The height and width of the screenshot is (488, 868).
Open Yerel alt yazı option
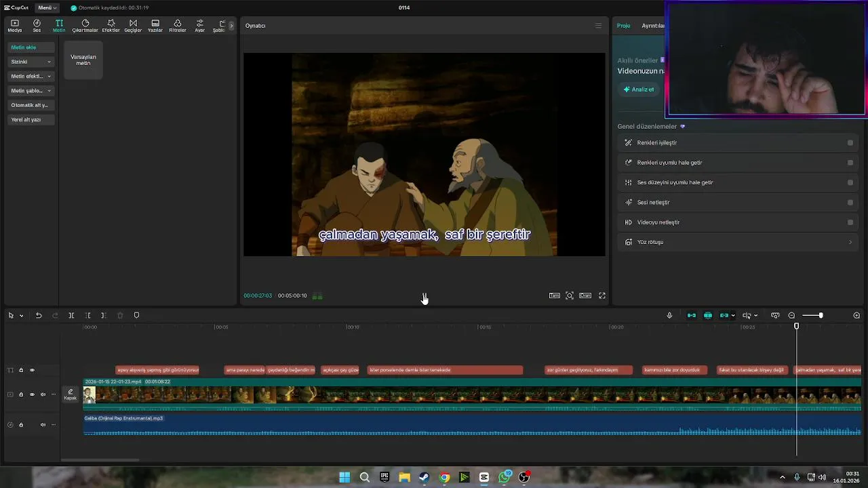31,119
